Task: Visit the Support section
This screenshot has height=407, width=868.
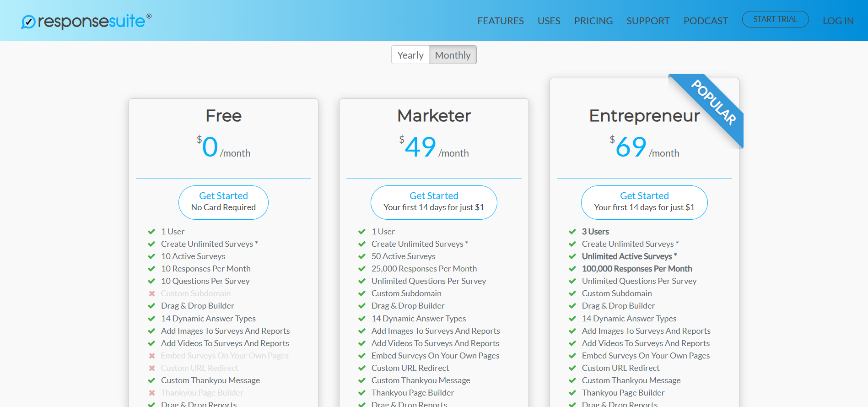Action: [x=647, y=21]
